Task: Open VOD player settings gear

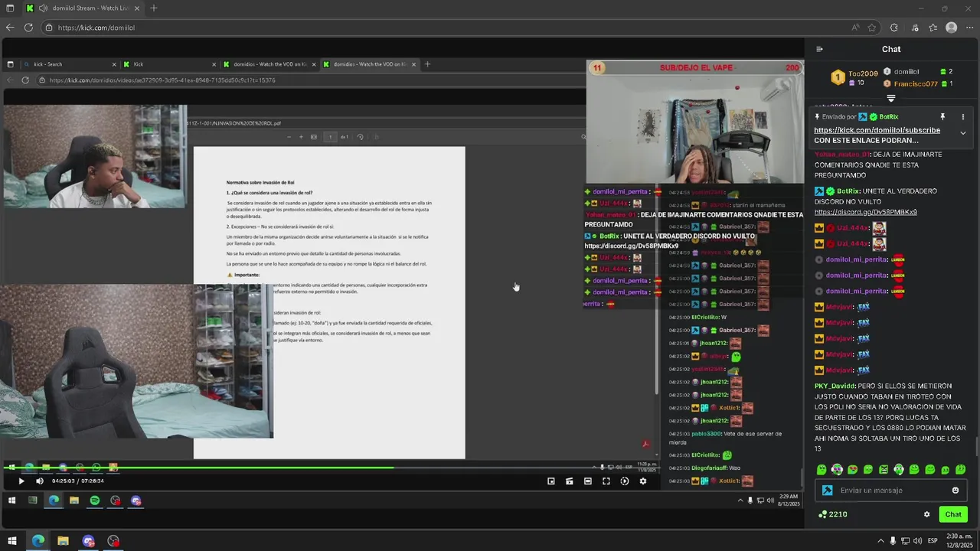Action: pos(643,481)
